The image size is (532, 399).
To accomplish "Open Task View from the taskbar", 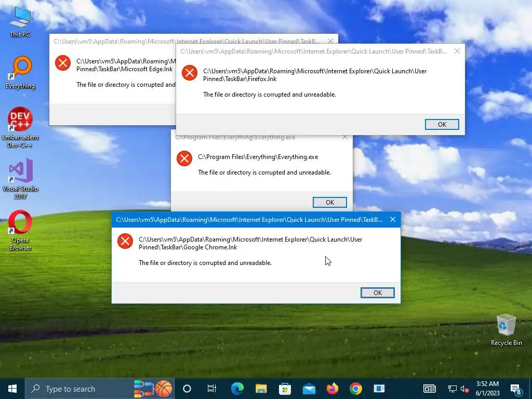I will [212, 389].
